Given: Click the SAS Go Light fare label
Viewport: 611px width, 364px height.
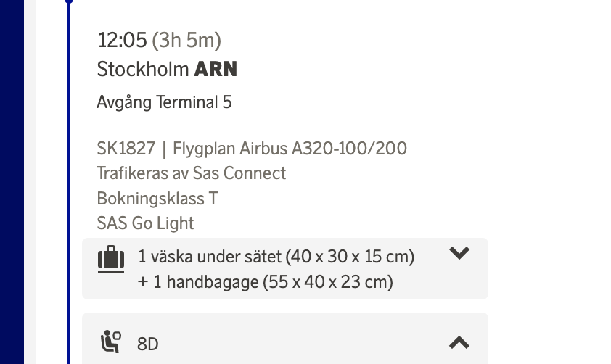Looking at the screenshot, I should [x=145, y=223].
